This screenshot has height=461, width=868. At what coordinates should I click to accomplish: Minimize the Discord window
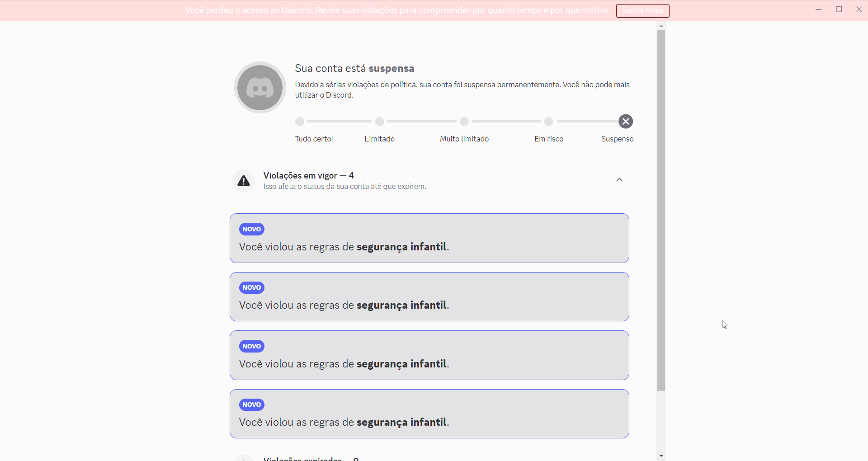(x=818, y=9)
